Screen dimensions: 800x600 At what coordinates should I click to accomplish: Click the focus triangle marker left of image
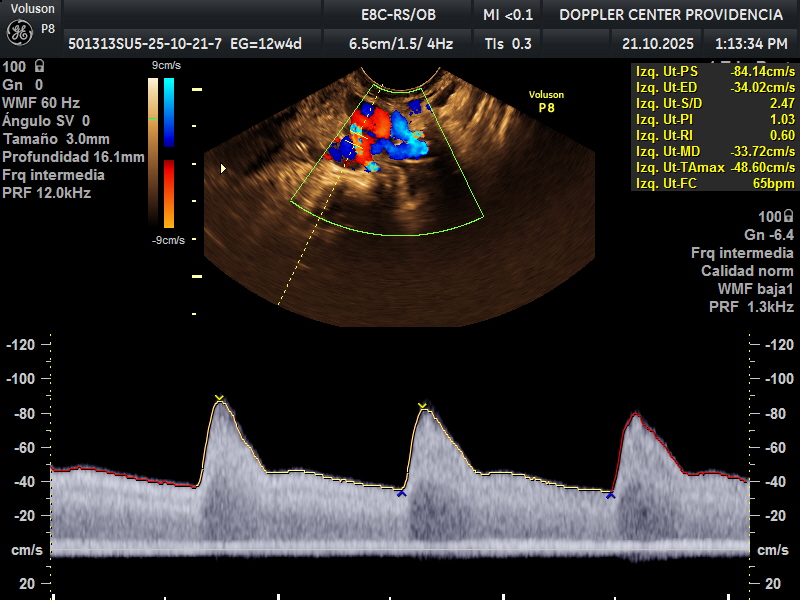coord(223,169)
